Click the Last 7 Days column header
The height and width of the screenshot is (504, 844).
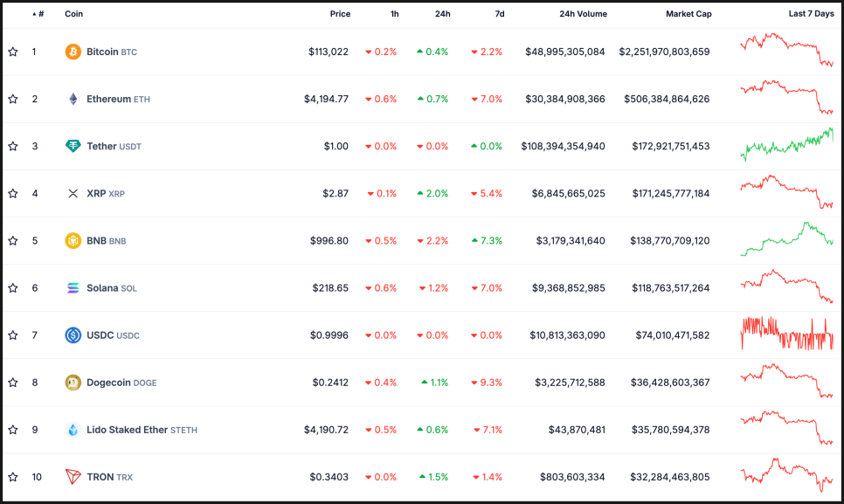coord(811,14)
